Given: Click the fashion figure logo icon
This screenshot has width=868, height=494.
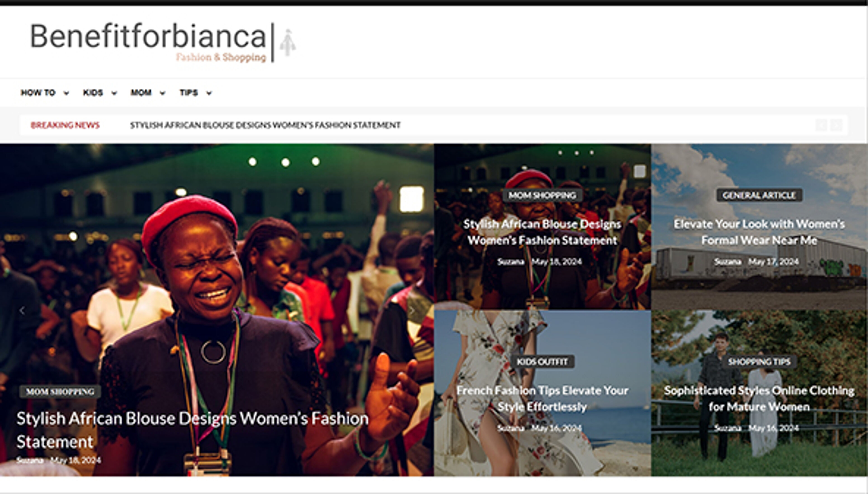Looking at the screenshot, I should point(288,43).
